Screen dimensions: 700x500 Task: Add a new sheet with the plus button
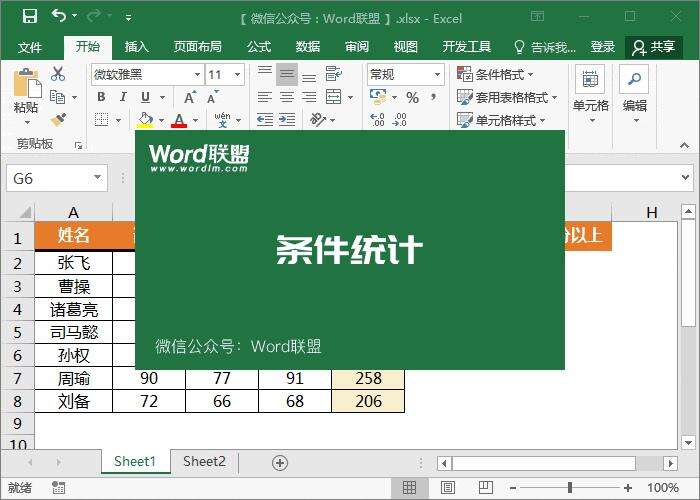pyautogui.click(x=280, y=463)
